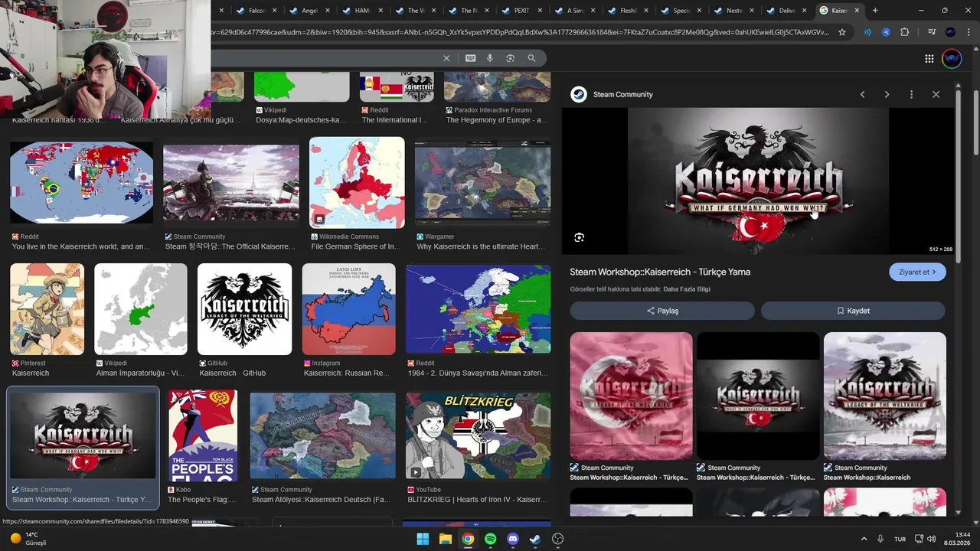Open the Steam Workshop::Kaiserreich related image
The width and height of the screenshot is (980, 551).
pos(884,396)
